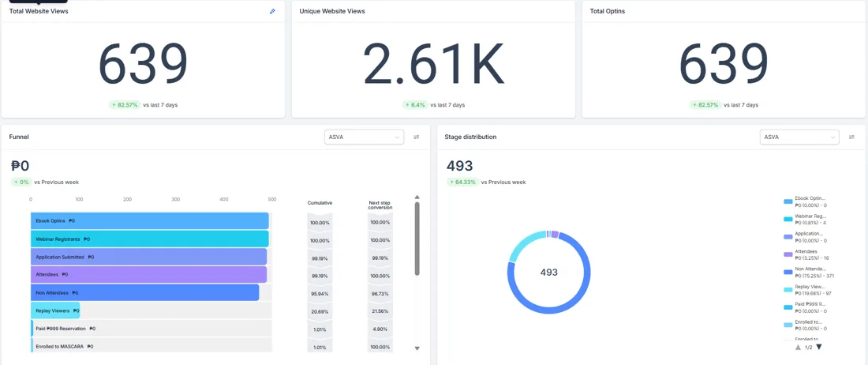The image size is (868, 365).
Task: Click the Attendees legend color marker
Action: 788,254
